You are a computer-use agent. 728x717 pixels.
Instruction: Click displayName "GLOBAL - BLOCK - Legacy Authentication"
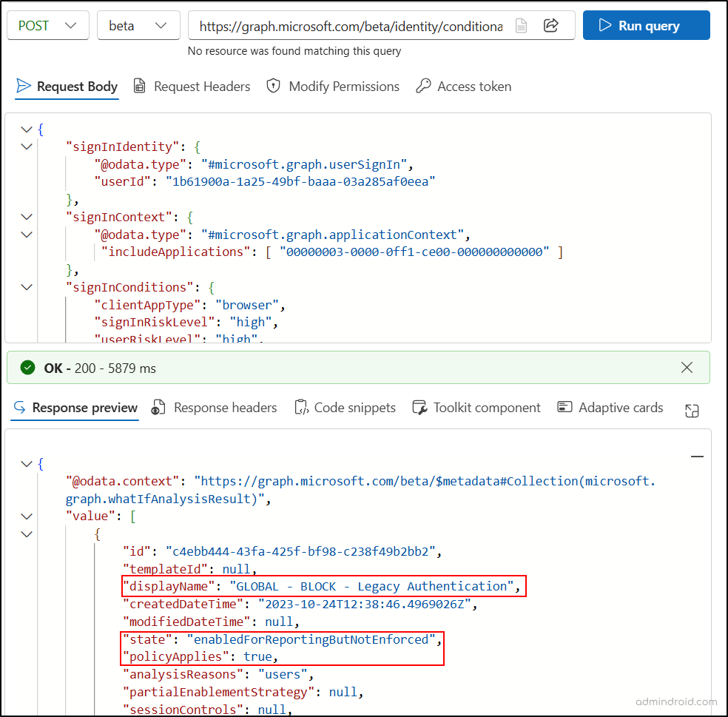371,587
